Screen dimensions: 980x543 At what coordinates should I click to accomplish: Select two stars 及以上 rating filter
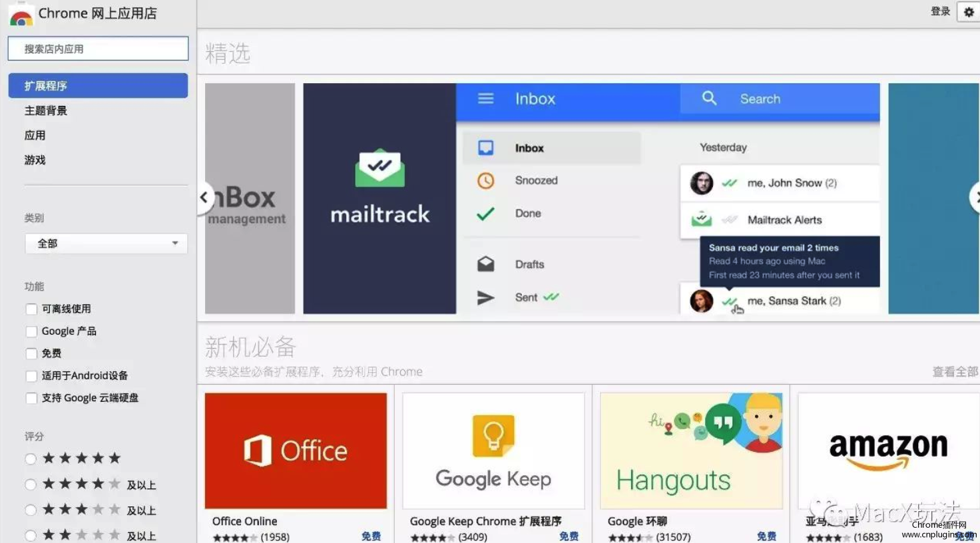31,535
